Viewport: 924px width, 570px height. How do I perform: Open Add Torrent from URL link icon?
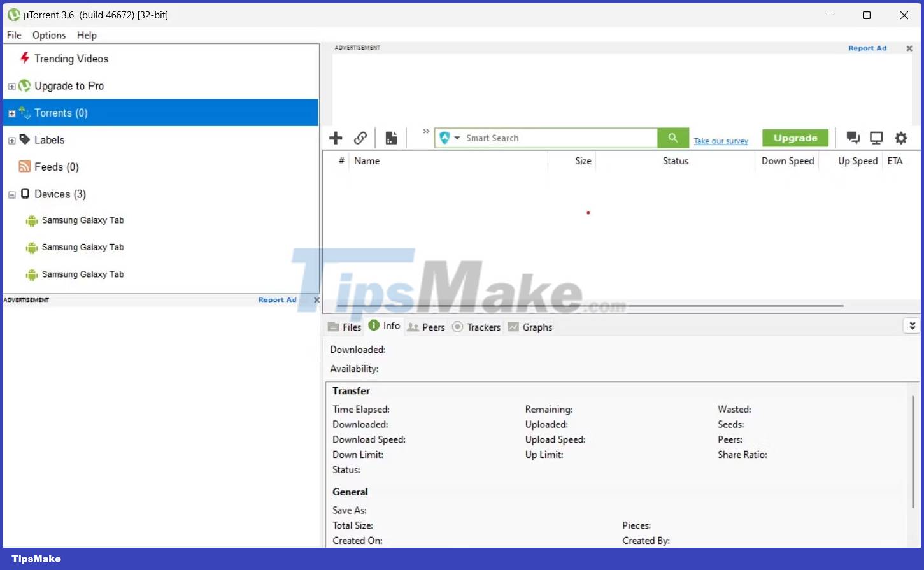pos(360,138)
